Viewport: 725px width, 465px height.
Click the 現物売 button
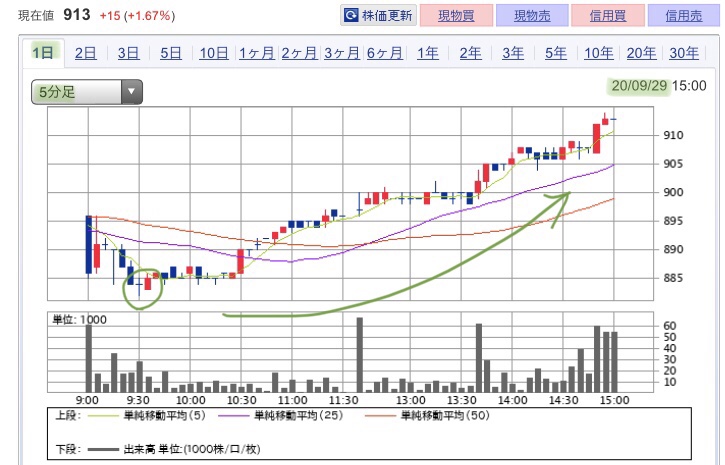tap(532, 15)
